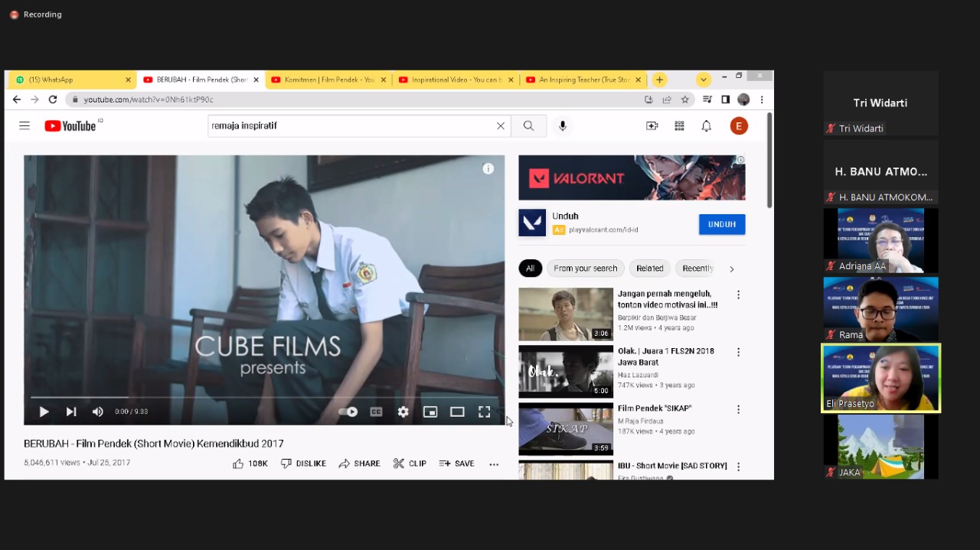
Task: Open the Valorant banner advertisement
Action: click(x=632, y=177)
